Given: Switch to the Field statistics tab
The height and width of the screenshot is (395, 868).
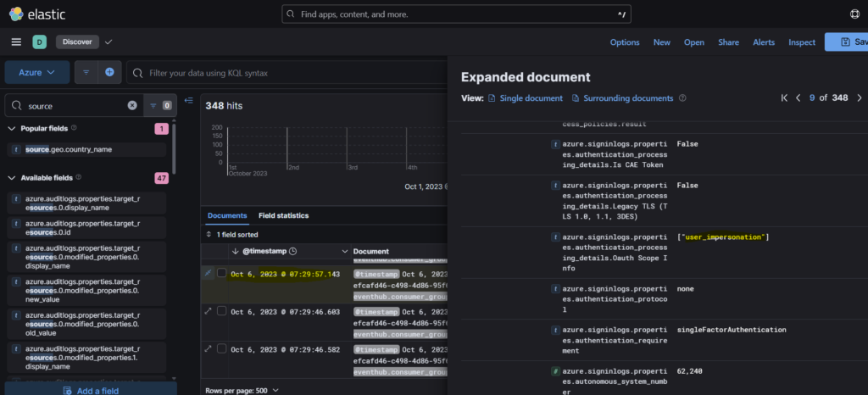Looking at the screenshot, I should [283, 215].
